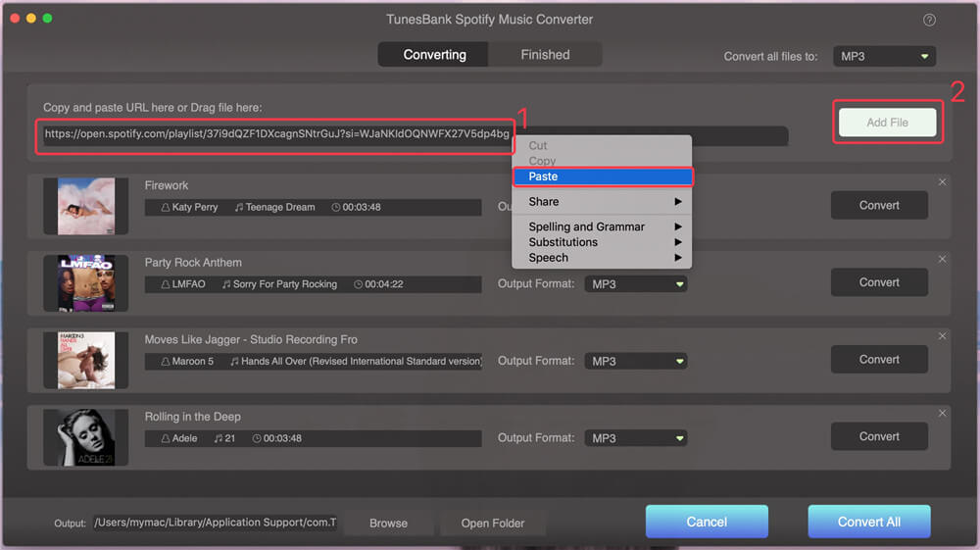Minimize the window with the yellow button
980x550 pixels.
pyautogui.click(x=30, y=18)
